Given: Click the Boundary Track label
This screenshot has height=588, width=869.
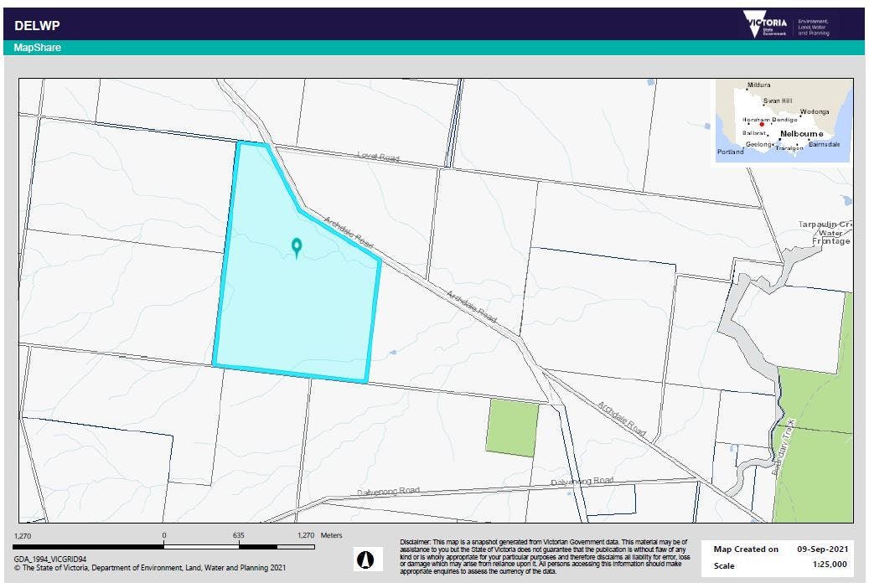Looking at the screenshot, I should click(x=783, y=448).
